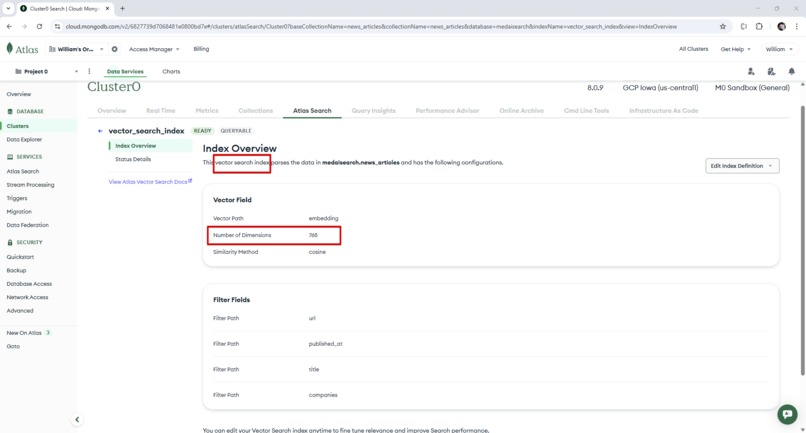Open Get Help dropdown
Viewport: 806px width, 433px height.
click(735, 49)
